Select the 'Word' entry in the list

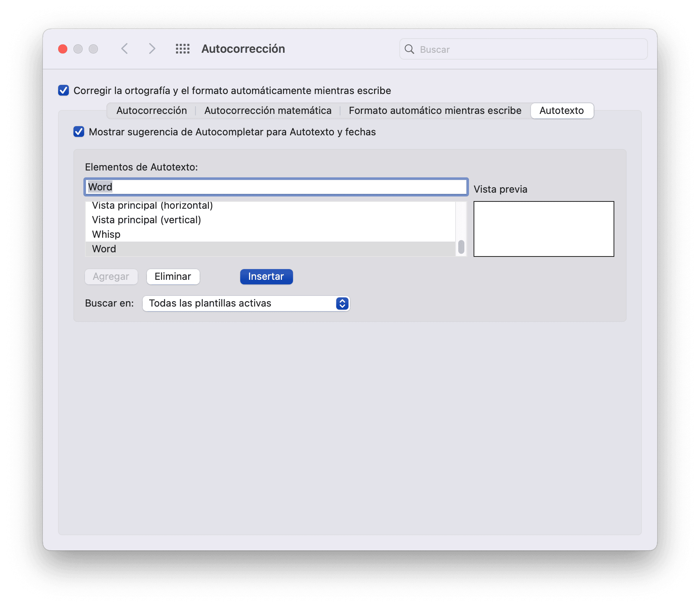click(x=270, y=249)
